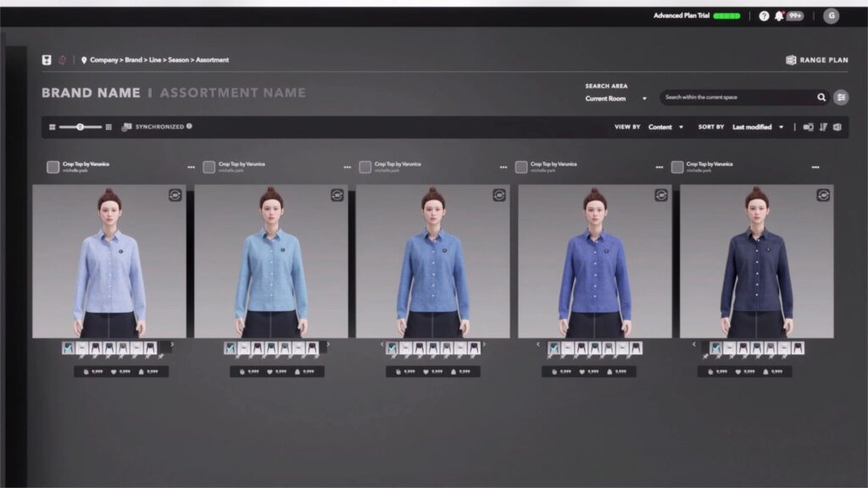The height and width of the screenshot is (488, 868).
Task: Open user profile avatar G
Action: pos(831,16)
